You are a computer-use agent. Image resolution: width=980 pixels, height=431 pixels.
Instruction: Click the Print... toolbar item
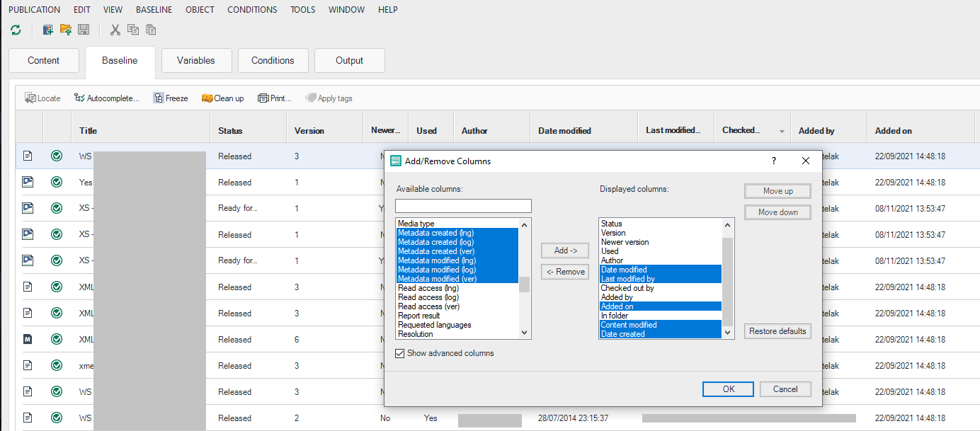coord(275,98)
